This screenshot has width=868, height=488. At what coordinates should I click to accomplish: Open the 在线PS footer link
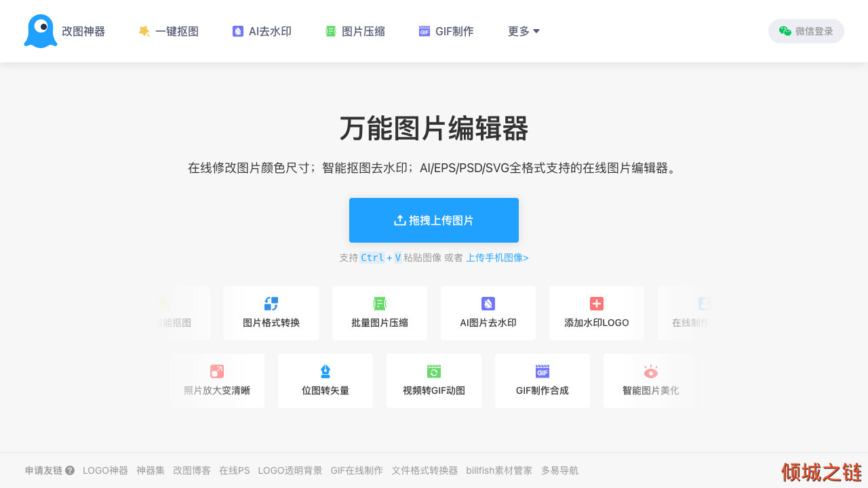(235, 470)
